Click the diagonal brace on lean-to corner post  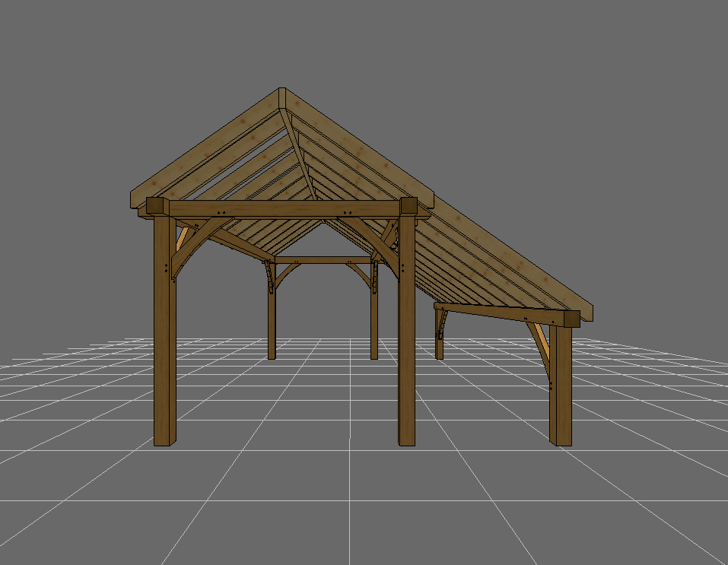point(541,346)
